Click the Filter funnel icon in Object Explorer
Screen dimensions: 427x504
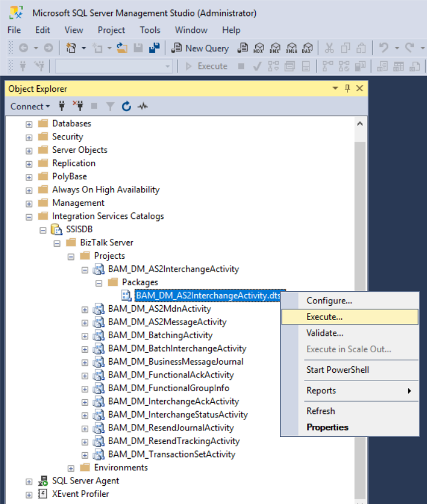[111, 106]
